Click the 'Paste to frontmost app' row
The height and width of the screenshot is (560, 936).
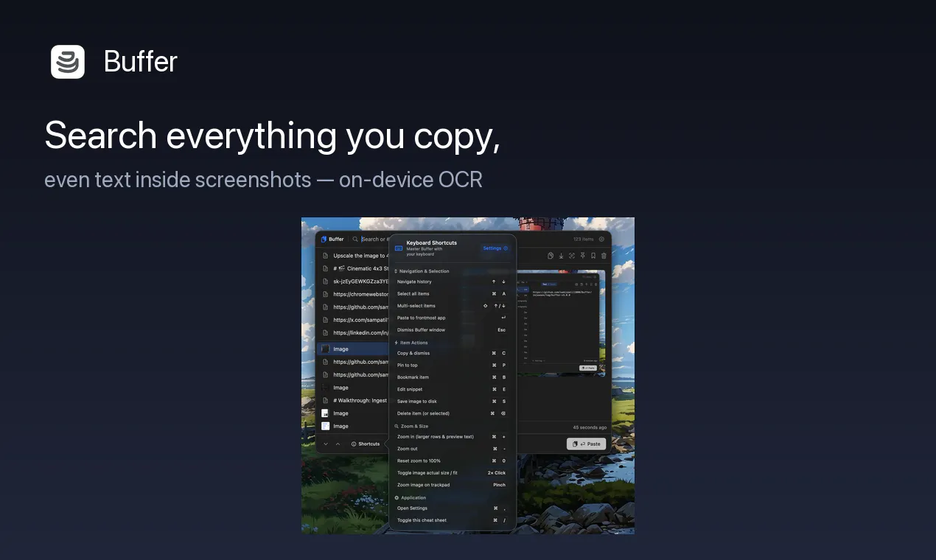click(x=452, y=318)
